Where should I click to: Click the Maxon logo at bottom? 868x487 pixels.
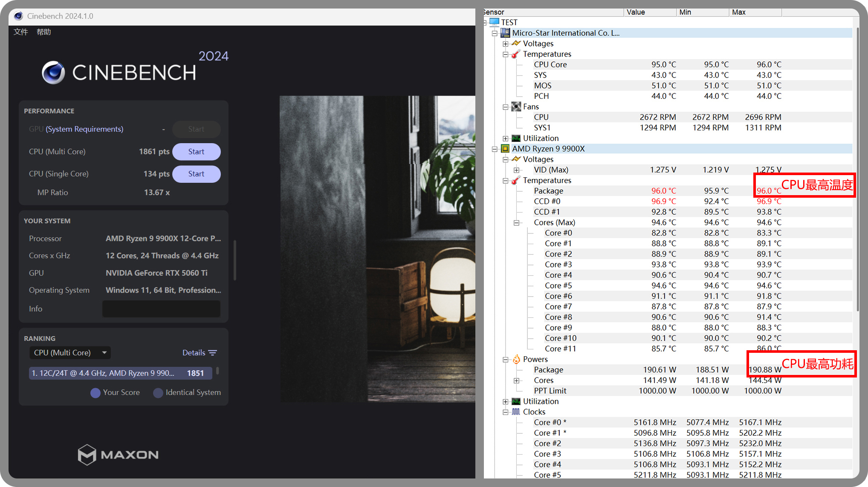pyautogui.click(x=118, y=455)
